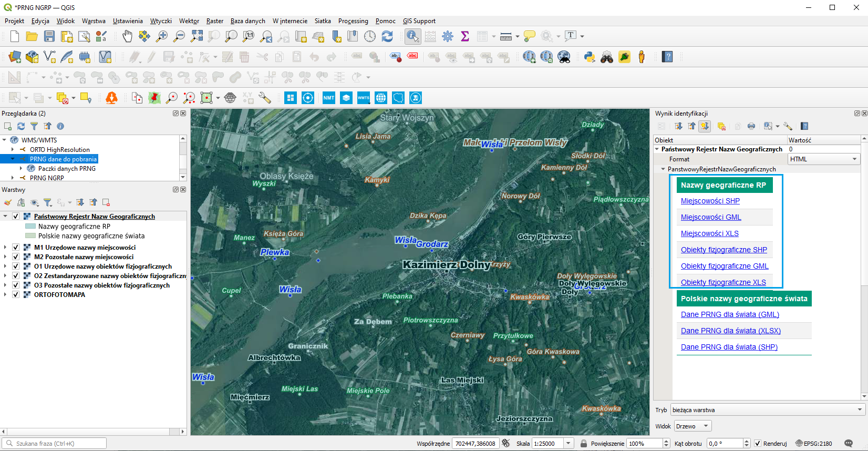
Task: Click the green plugin puzzle icon on yellow background
Action: [x=624, y=57]
